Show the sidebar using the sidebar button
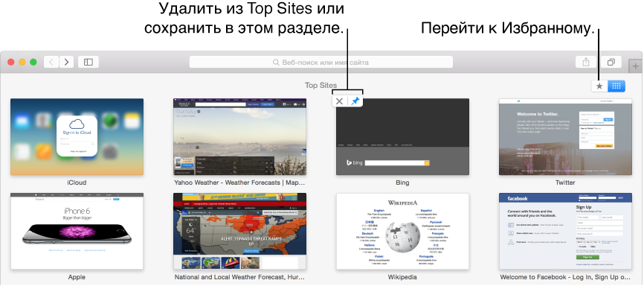The width and height of the screenshot is (644, 286). [88, 62]
